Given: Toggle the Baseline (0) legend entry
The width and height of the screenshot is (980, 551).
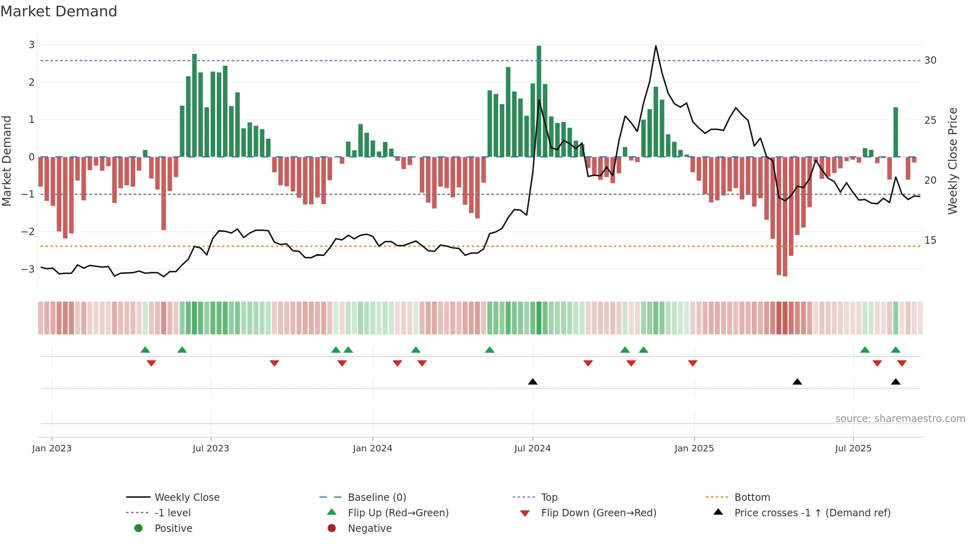Looking at the screenshot, I should 363,497.
